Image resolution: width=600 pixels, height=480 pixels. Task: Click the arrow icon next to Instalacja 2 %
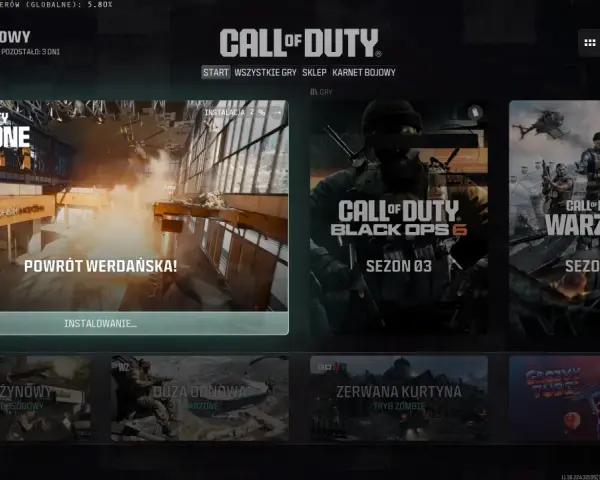[x=277, y=113]
